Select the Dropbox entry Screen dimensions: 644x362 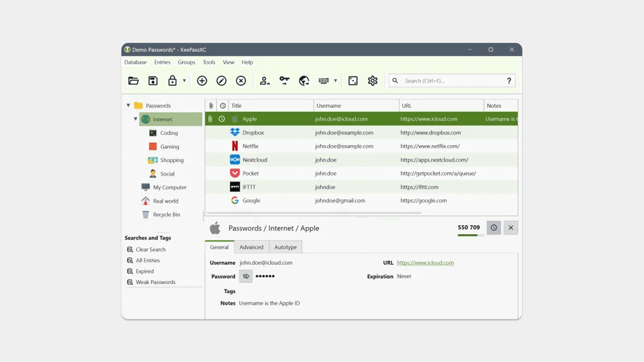pos(362,133)
